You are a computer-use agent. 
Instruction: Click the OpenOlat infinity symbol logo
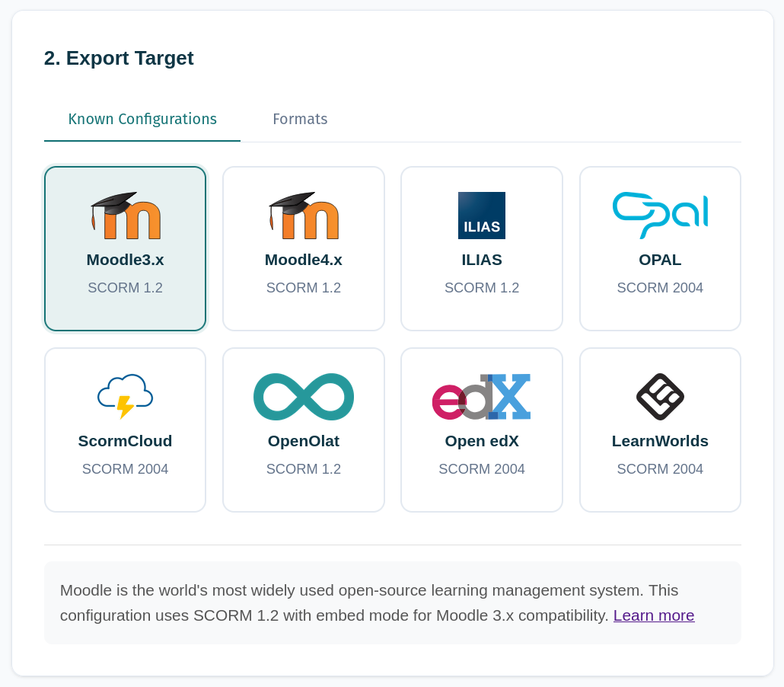pyautogui.click(x=303, y=396)
